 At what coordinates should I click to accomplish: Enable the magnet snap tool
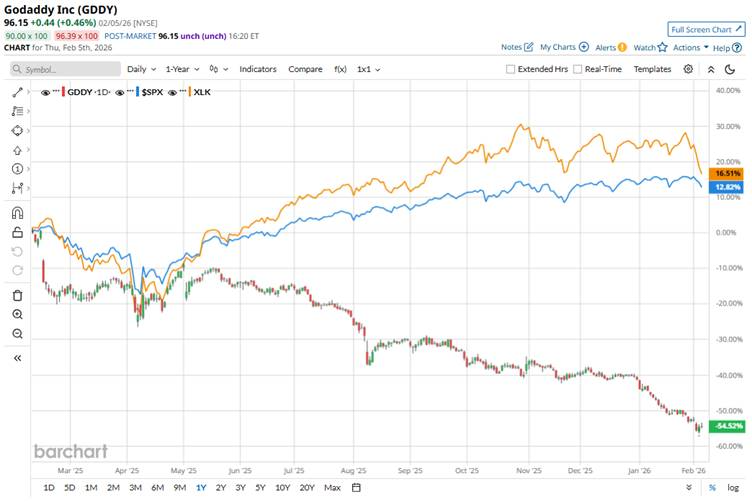click(17, 213)
